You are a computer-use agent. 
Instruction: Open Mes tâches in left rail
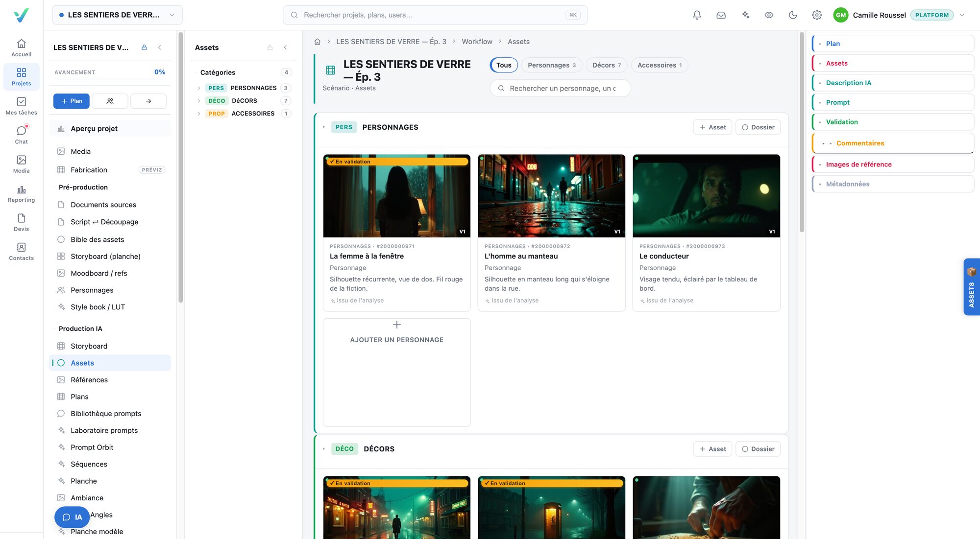pyautogui.click(x=21, y=106)
